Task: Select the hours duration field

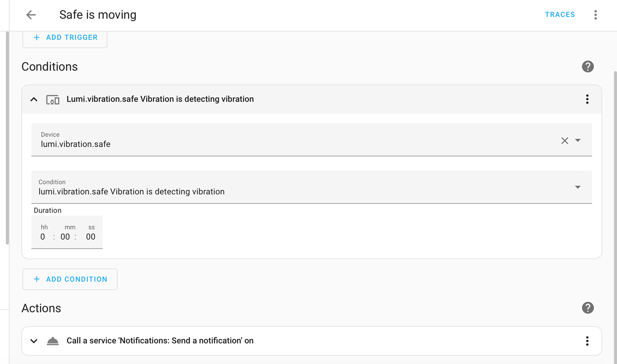Action: pyautogui.click(x=43, y=237)
